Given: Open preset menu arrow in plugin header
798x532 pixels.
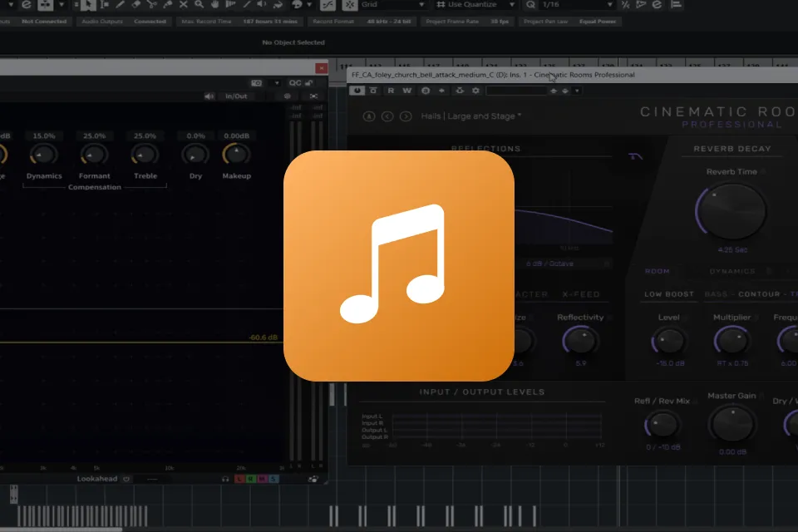Looking at the screenshot, I should 577,91.
